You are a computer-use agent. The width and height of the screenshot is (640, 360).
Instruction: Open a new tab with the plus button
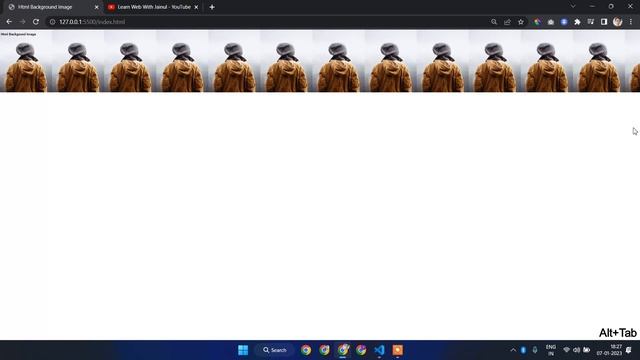(x=212, y=7)
